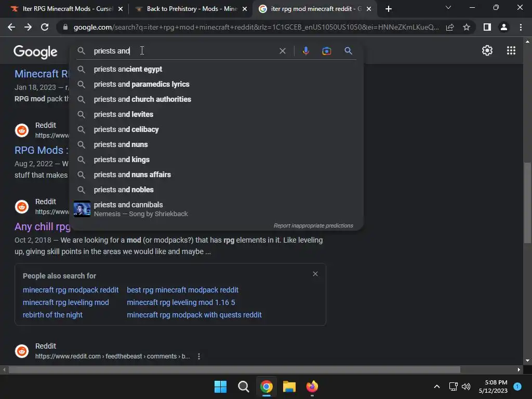Close the Iter RPG Minecraft Mods tab
Image resolution: width=532 pixels, height=399 pixels.
(121, 9)
